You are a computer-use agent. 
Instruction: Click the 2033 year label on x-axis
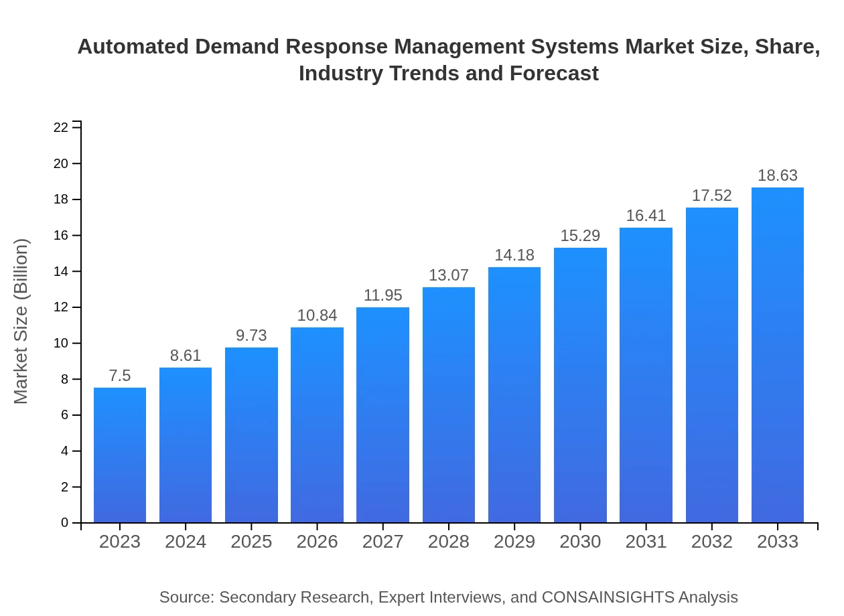[x=778, y=542]
